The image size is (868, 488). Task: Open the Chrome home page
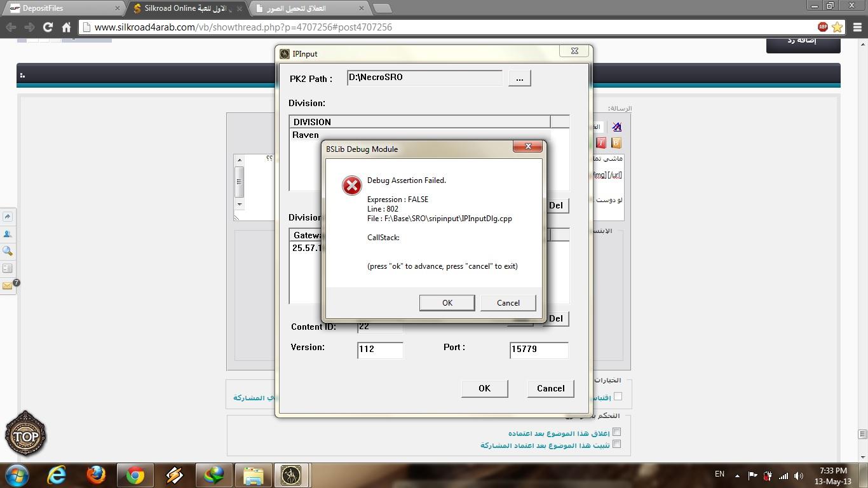coord(66,27)
